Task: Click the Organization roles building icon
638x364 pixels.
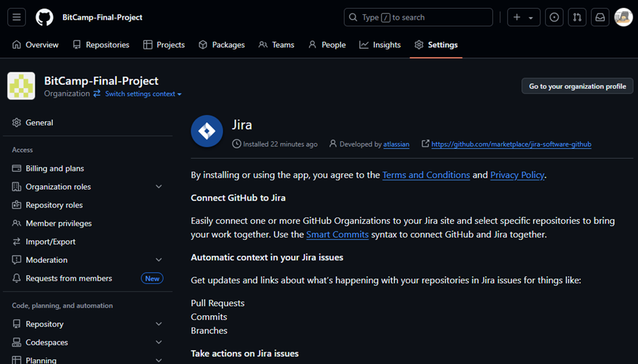Action: point(16,186)
